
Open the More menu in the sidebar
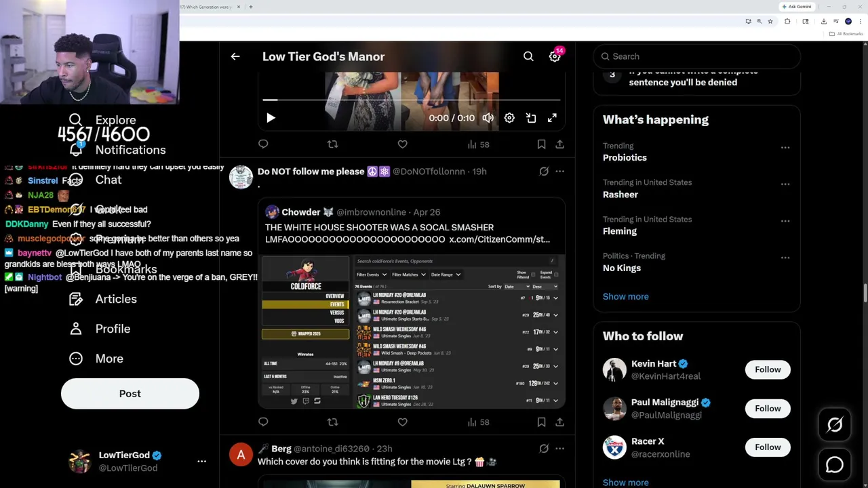pos(96,359)
